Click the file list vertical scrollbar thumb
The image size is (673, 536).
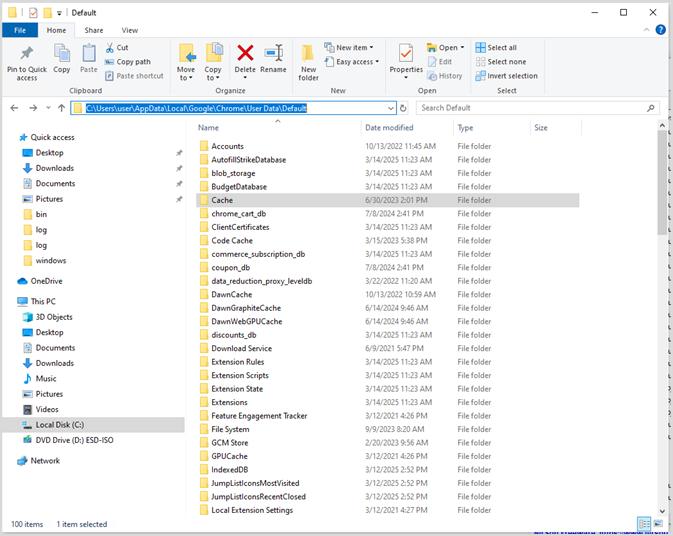pyautogui.click(x=661, y=182)
